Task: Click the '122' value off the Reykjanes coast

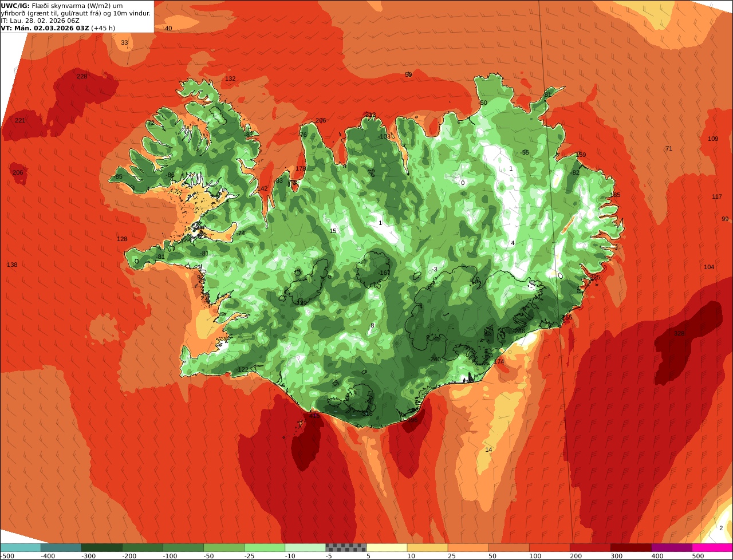Action: point(243,369)
